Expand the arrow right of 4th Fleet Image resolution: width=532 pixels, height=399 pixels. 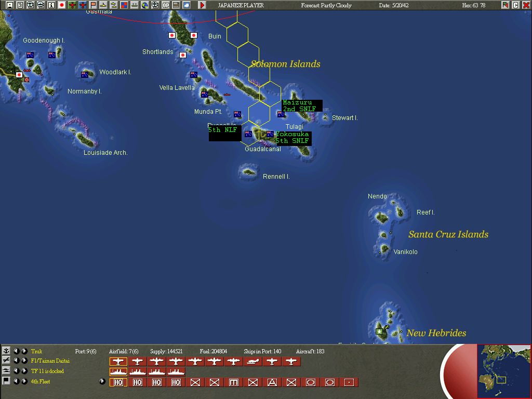(102, 381)
